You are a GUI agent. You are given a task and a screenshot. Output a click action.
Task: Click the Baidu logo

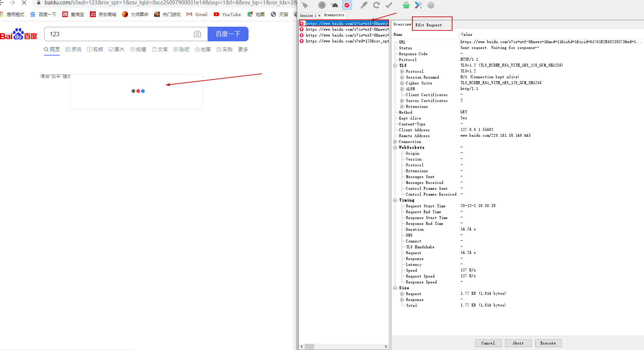[18, 34]
